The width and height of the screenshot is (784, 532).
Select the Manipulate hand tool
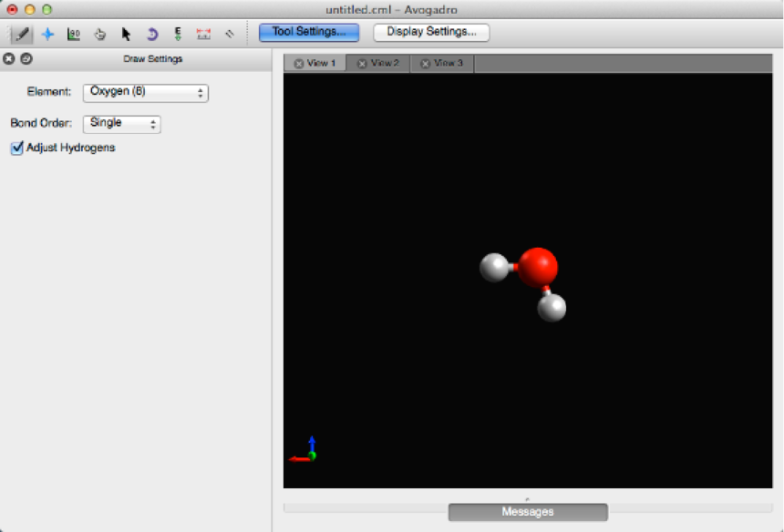[x=100, y=34]
